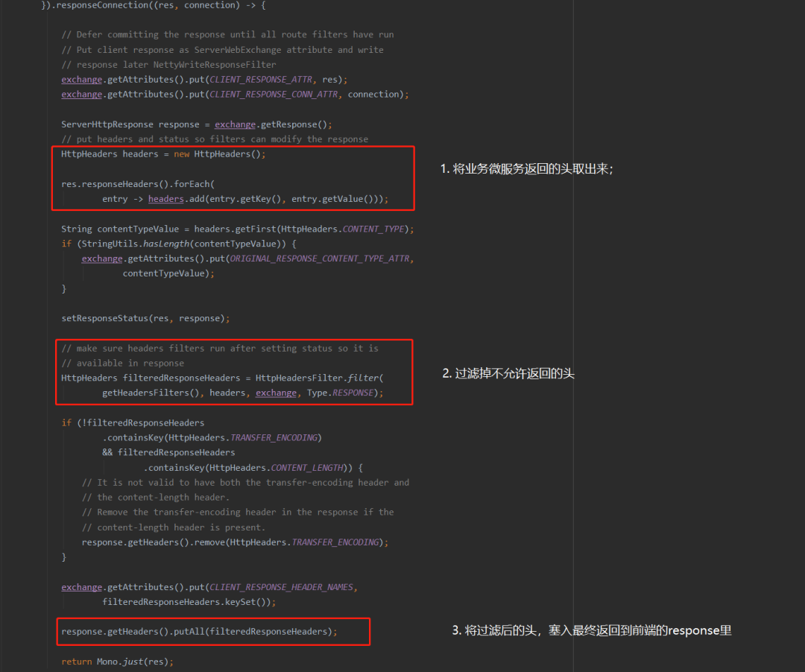Click the underlined exchange inside the filter arguments
The height and width of the screenshot is (672, 805).
click(276, 392)
